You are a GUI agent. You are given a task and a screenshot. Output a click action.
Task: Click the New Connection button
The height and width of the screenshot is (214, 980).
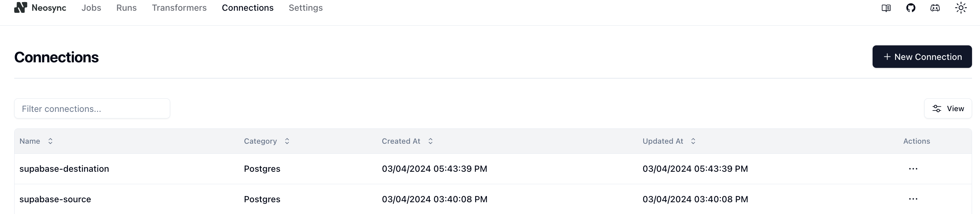click(x=922, y=57)
